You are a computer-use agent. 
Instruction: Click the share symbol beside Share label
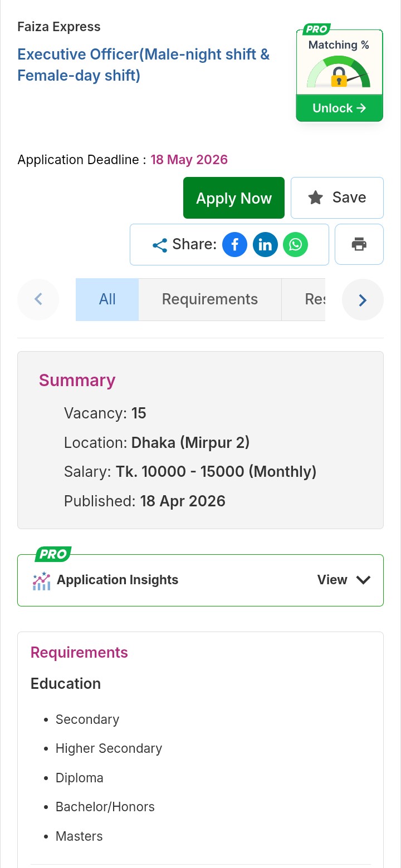pyautogui.click(x=160, y=245)
